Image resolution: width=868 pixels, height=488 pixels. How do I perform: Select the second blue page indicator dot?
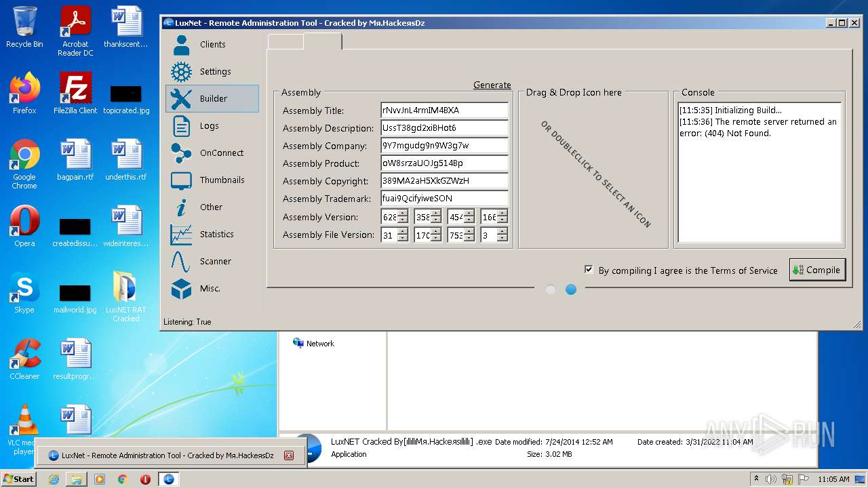(571, 289)
